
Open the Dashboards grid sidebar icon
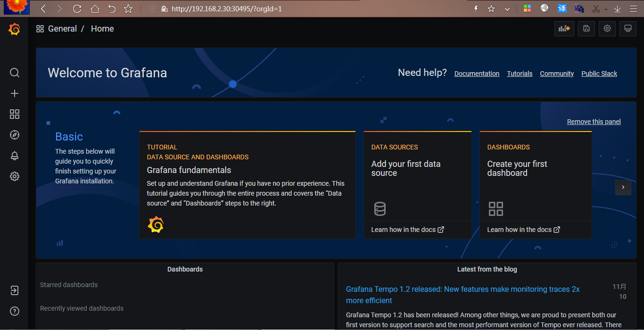coord(15,114)
